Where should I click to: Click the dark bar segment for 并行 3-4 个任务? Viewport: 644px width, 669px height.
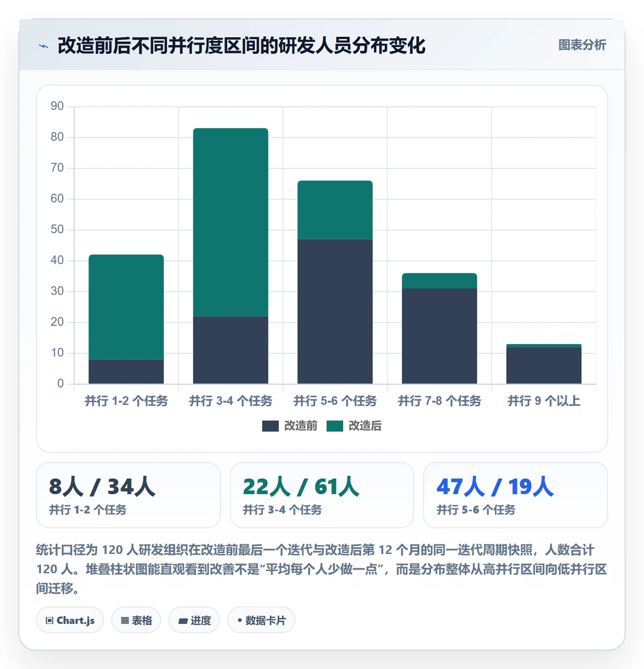point(230,350)
